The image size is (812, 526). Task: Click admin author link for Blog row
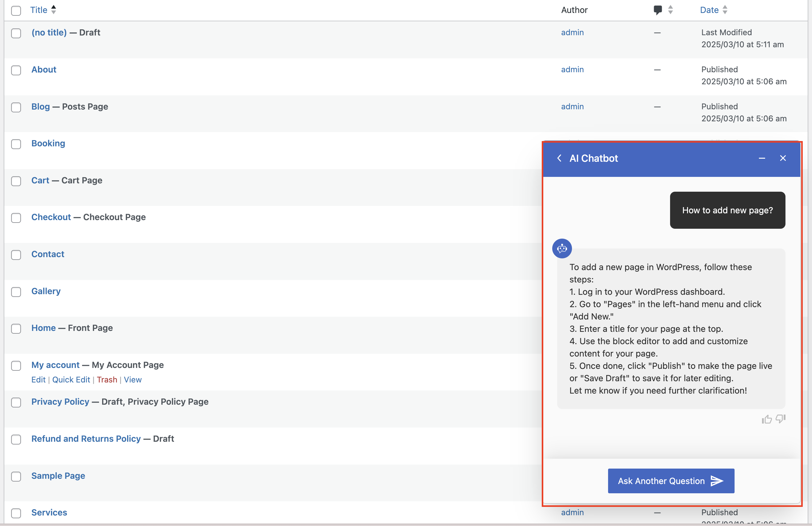tap(572, 106)
